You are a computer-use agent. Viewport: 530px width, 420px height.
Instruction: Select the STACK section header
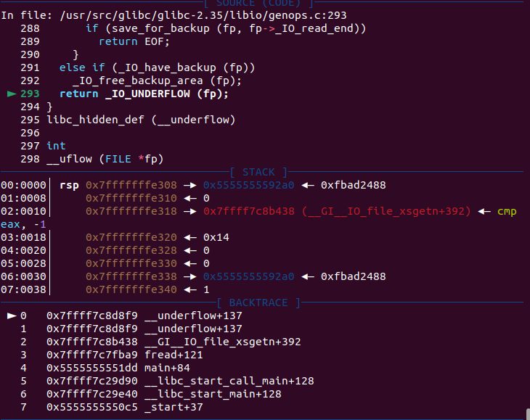coord(259,172)
